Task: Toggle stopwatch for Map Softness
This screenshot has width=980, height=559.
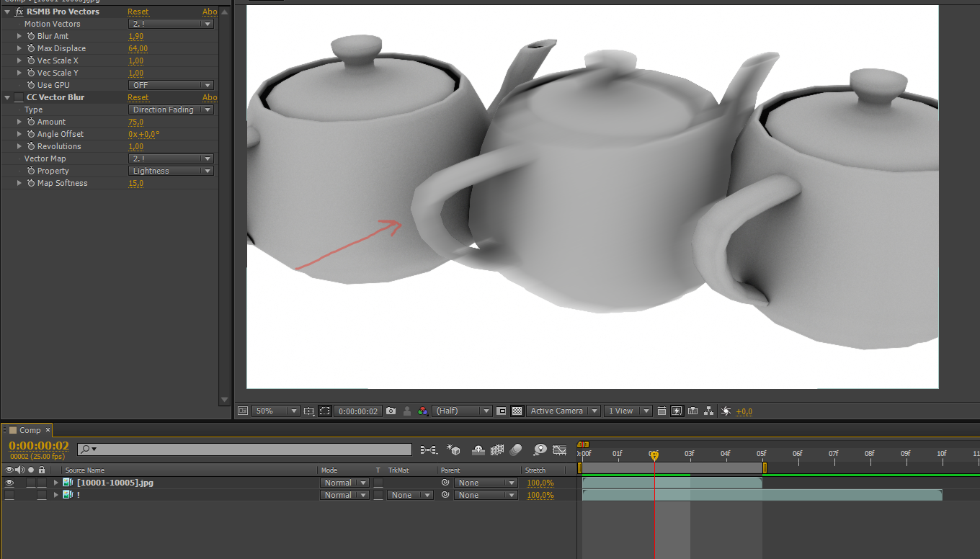Action: click(x=31, y=183)
